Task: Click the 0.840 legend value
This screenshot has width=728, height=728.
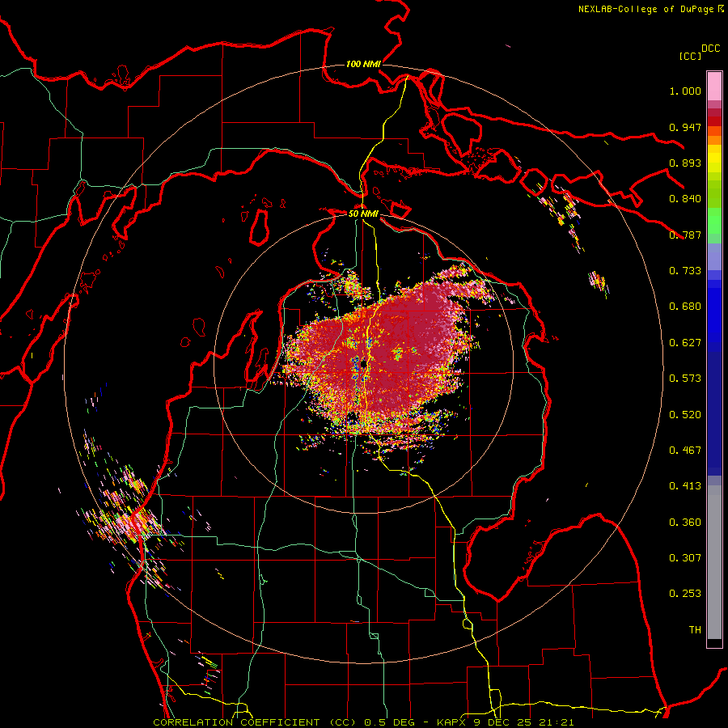Action: 685,199
